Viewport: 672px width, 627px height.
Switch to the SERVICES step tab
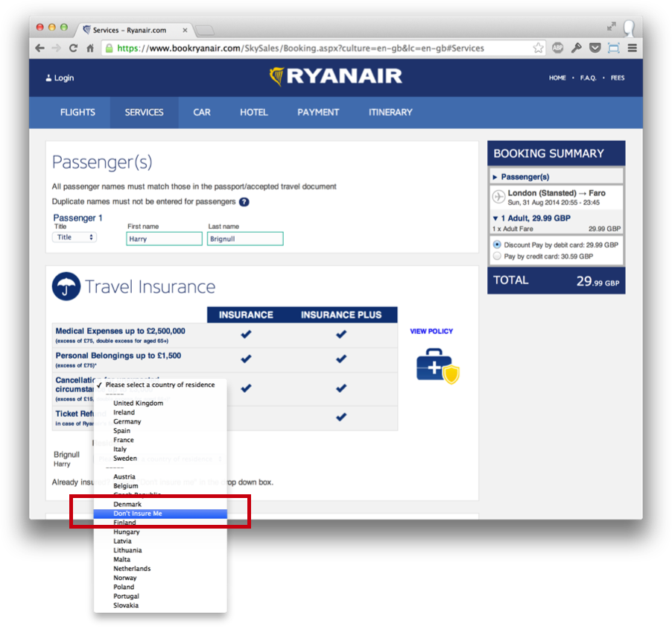point(144,113)
